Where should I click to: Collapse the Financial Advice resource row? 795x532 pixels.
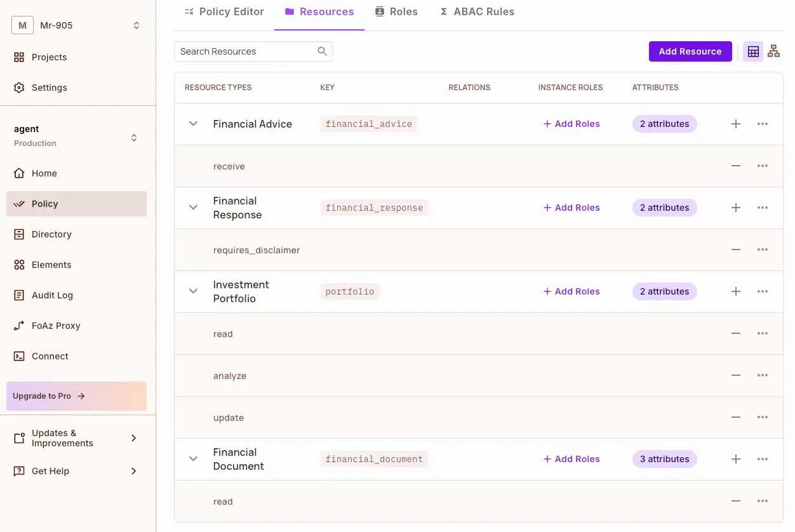pos(194,124)
